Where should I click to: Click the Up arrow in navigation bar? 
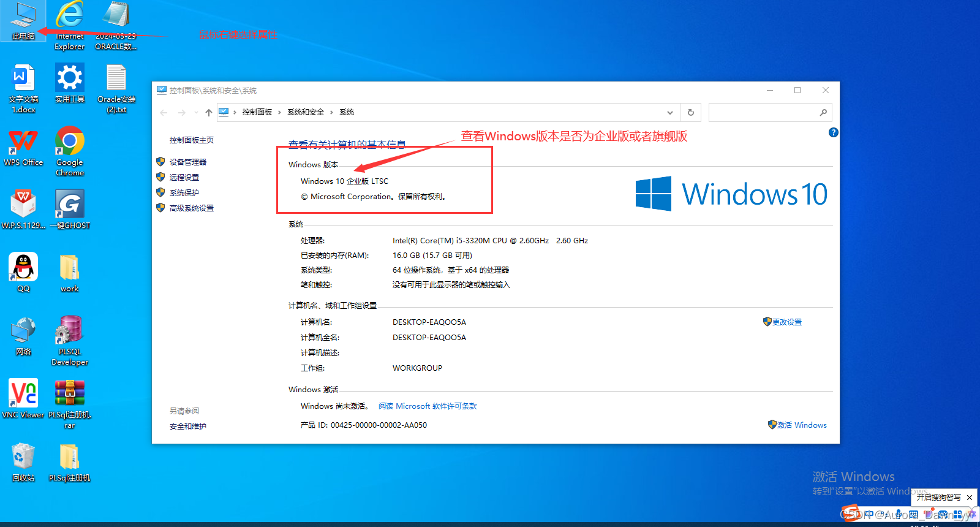pyautogui.click(x=209, y=112)
